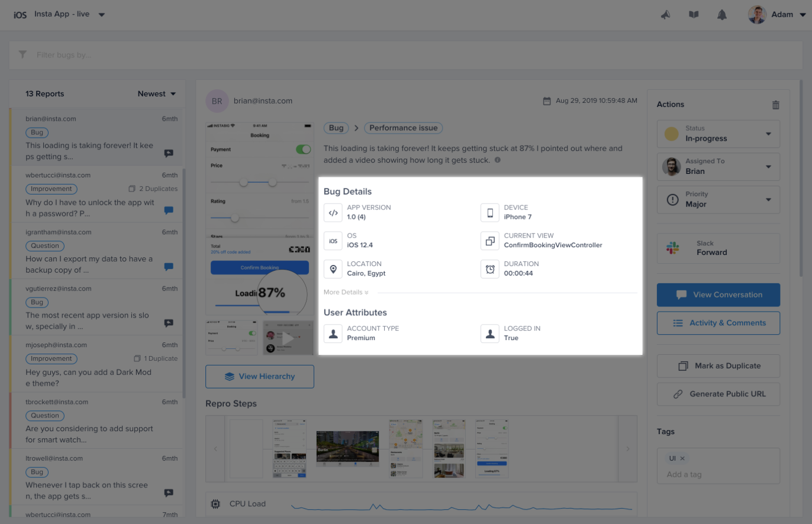Select mjoseph Dark Mode Improvement report
812x524 pixels.
coord(97,364)
